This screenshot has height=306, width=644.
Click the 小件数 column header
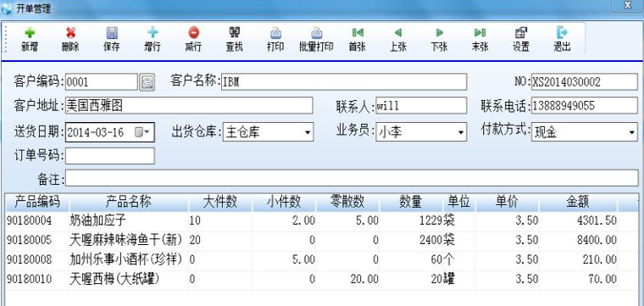click(284, 202)
